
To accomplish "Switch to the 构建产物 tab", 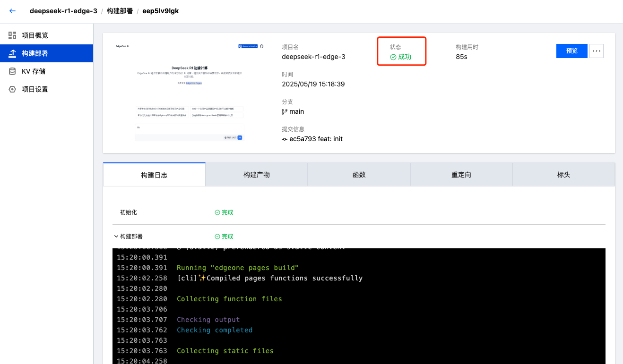I will 257,175.
